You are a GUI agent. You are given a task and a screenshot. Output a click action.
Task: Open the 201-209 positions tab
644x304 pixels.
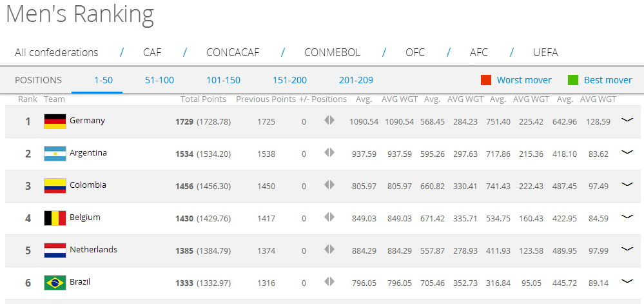[356, 80]
